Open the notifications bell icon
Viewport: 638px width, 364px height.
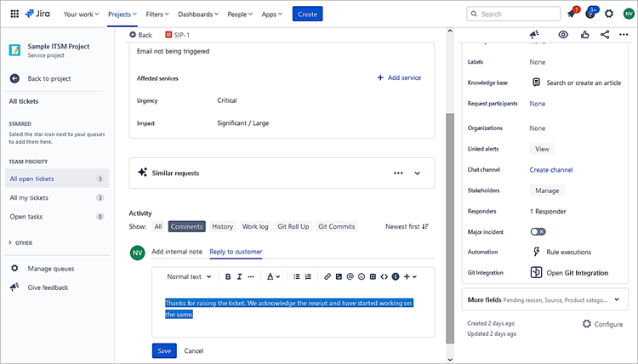[x=572, y=14]
